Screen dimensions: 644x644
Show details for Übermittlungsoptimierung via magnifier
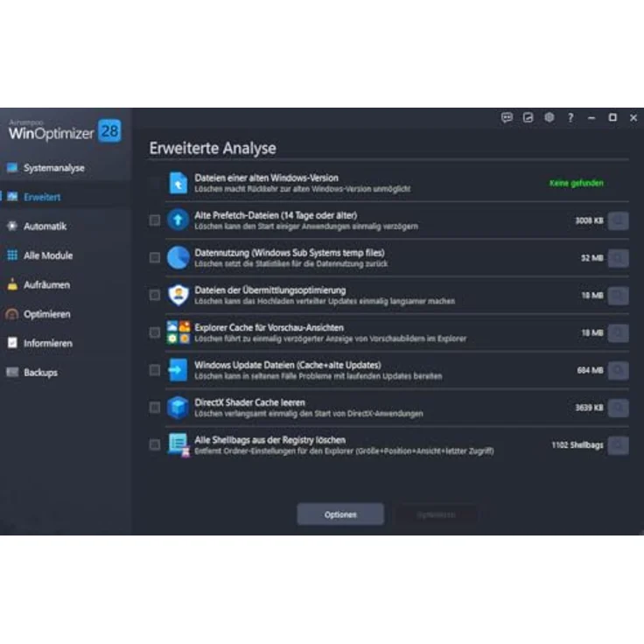[618, 296]
